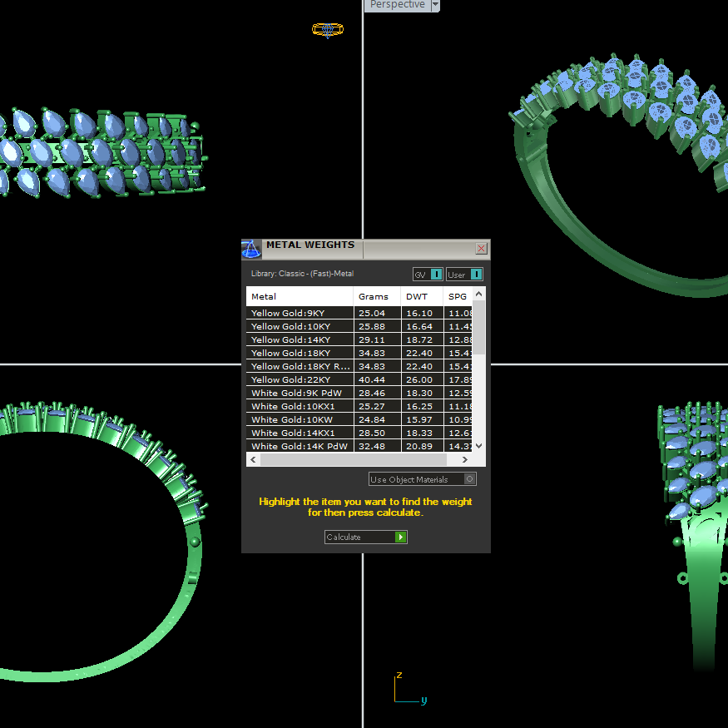Click the green arrow icon on the Calculate button
Image resolution: width=728 pixels, height=728 pixels.
pyautogui.click(x=400, y=537)
